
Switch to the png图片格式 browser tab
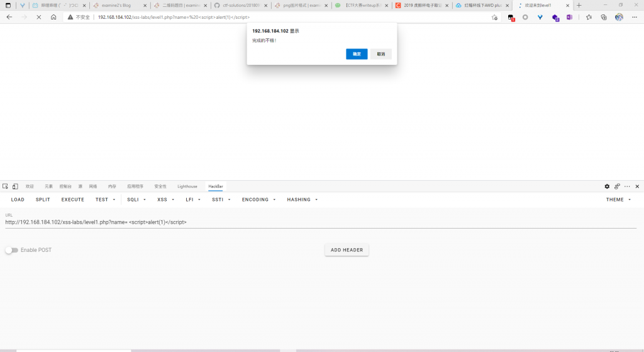(301, 5)
